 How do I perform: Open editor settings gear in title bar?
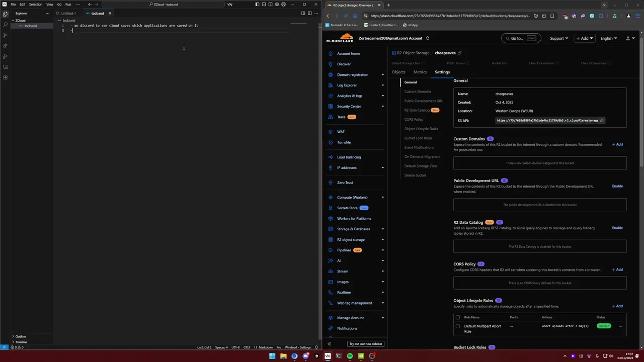click(x=277, y=5)
